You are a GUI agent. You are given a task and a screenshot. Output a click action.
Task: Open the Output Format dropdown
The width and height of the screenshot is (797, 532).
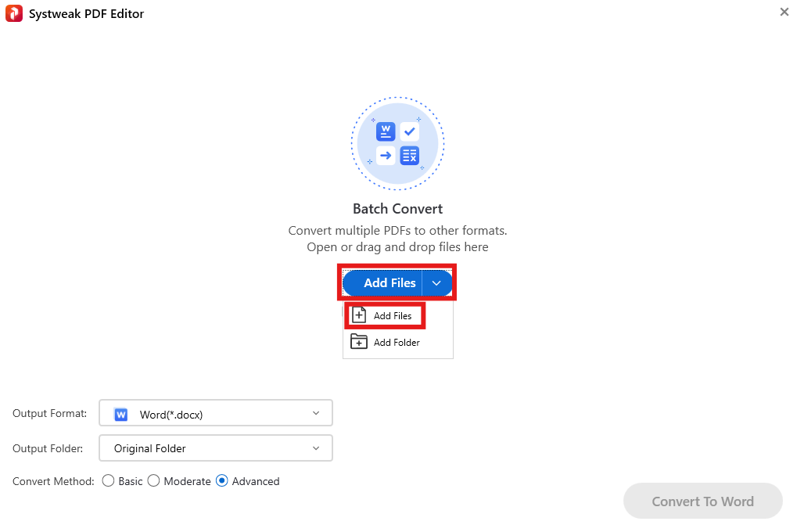(x=316, y=413)
